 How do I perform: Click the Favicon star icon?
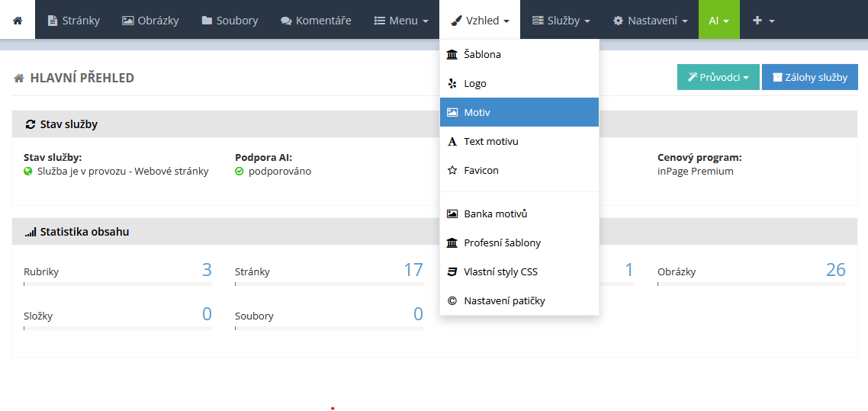452,170
